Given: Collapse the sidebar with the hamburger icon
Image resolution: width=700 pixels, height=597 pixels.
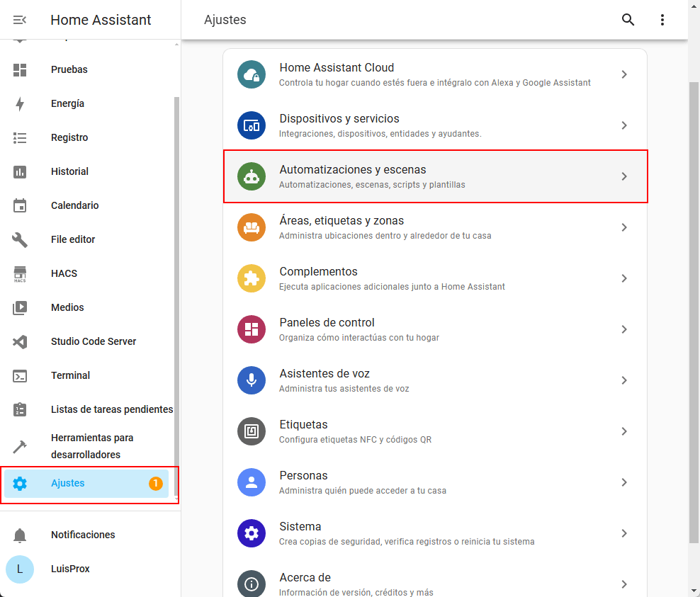Looking at the screenshot, I should [20, 20].
